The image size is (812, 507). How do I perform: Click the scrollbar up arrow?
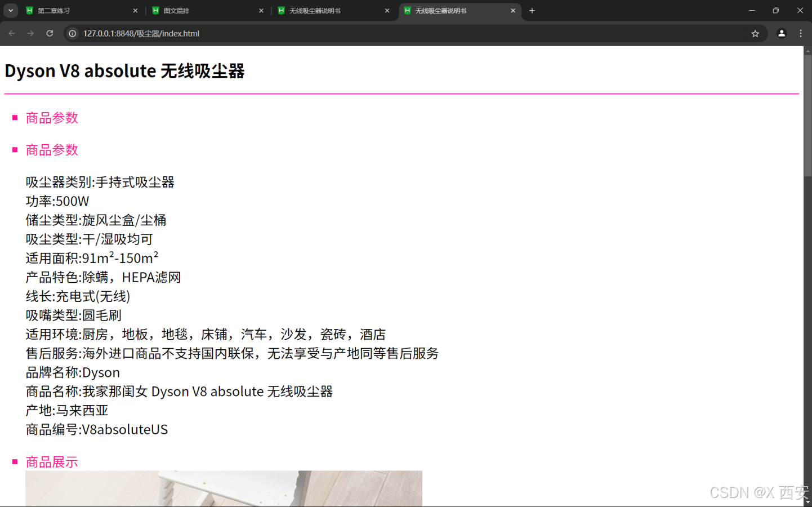click(x=807, y=51)
